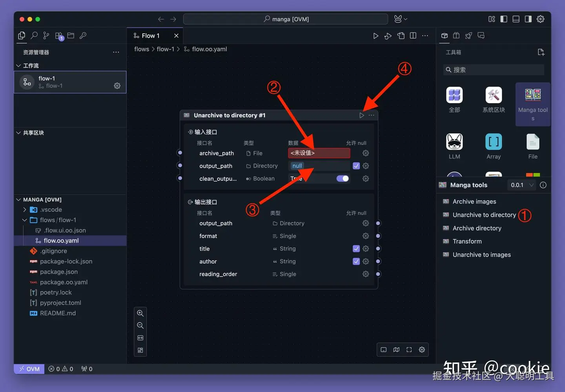Viewport: 565px width, 392px height.
Task: Zoom in on the canvas
Action: pos(140,313)
